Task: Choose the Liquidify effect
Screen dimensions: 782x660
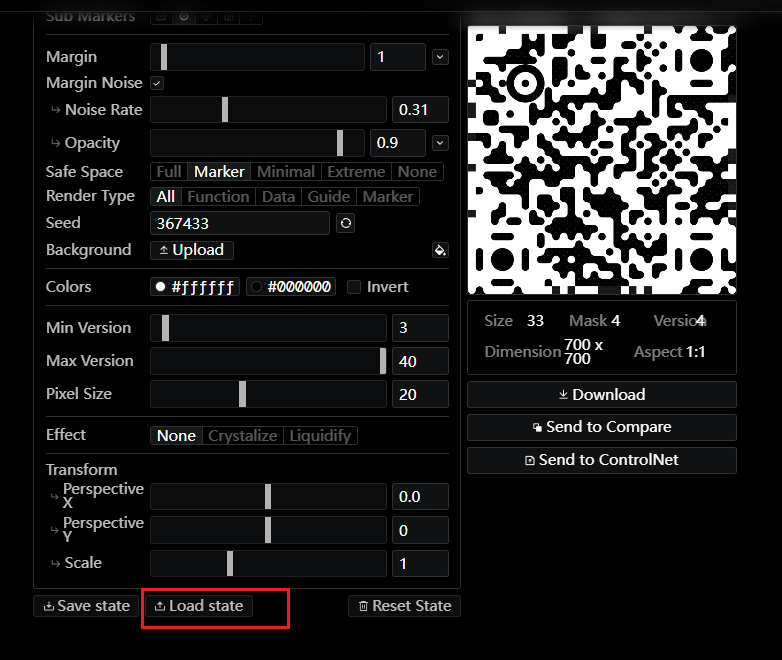Action: click(x=320, y=436)
